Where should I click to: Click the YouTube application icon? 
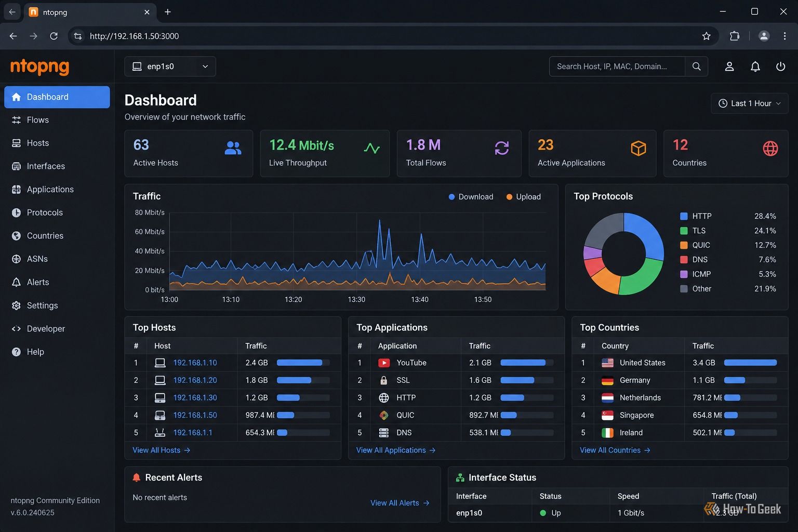tap(384, 363)
